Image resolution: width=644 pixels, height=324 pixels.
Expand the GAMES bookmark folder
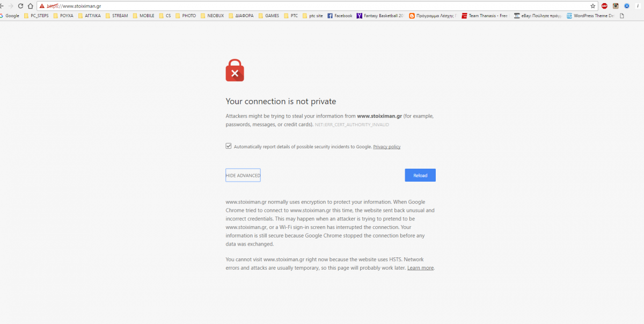(x=268, y=16)
